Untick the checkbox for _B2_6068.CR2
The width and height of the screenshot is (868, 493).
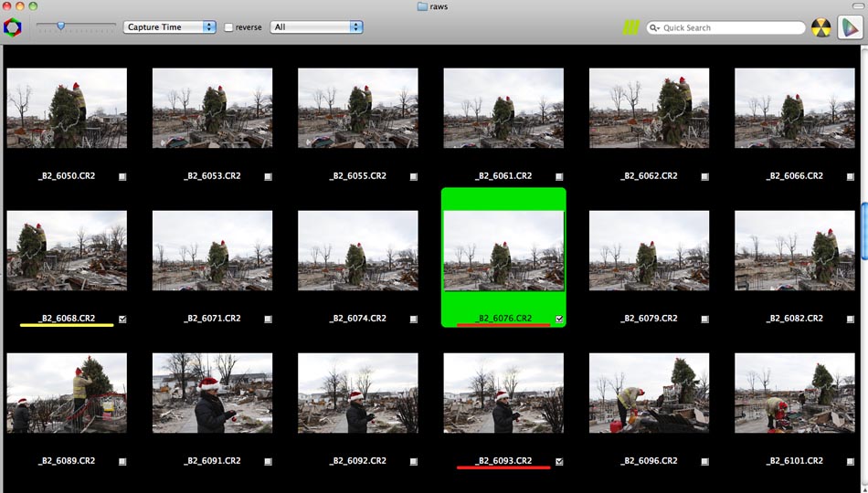(x=122, y=319)
